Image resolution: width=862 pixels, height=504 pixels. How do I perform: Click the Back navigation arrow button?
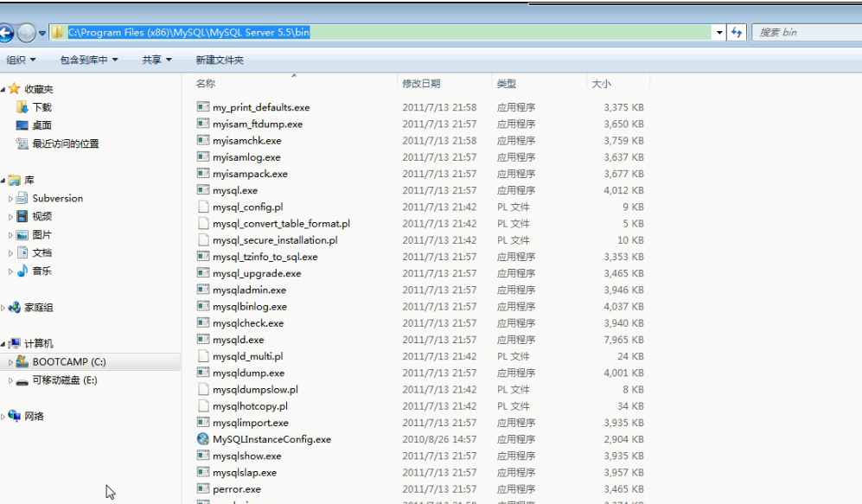coord(5,33)
